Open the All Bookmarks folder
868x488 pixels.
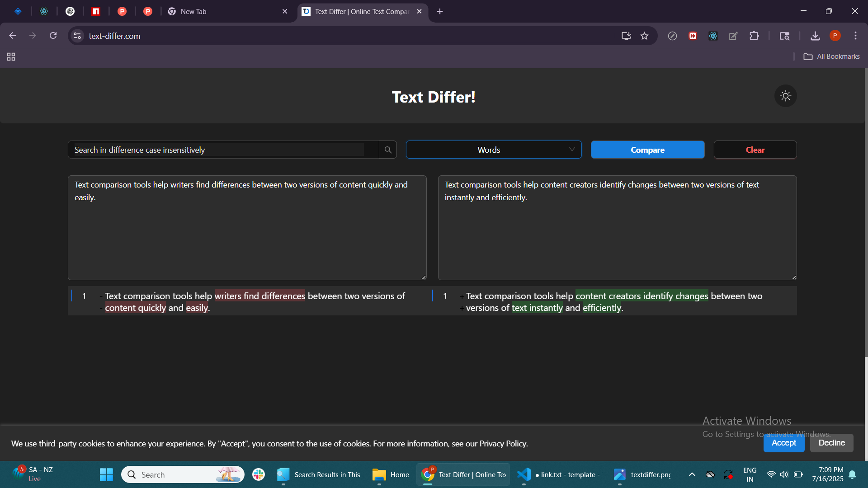[831, 56]
